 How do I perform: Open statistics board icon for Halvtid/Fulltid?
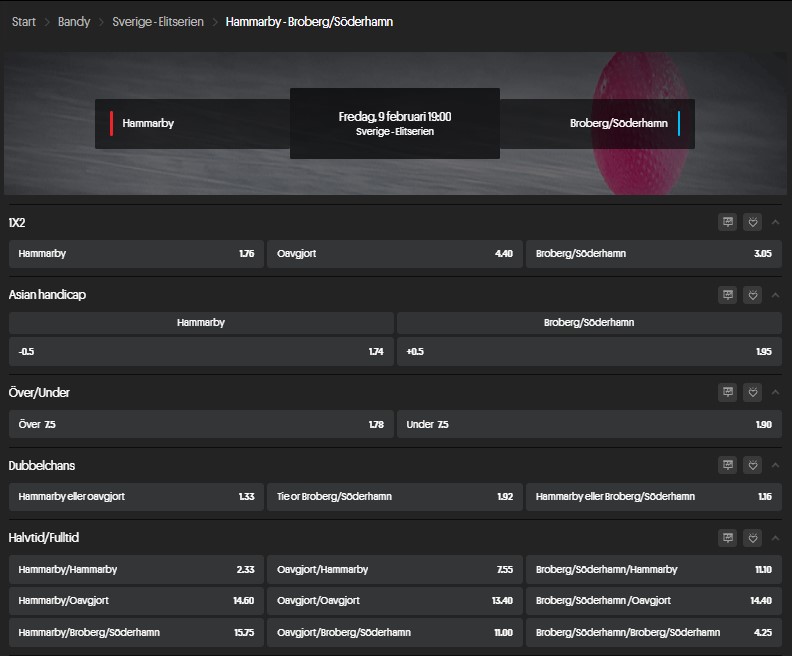[727, 538]
